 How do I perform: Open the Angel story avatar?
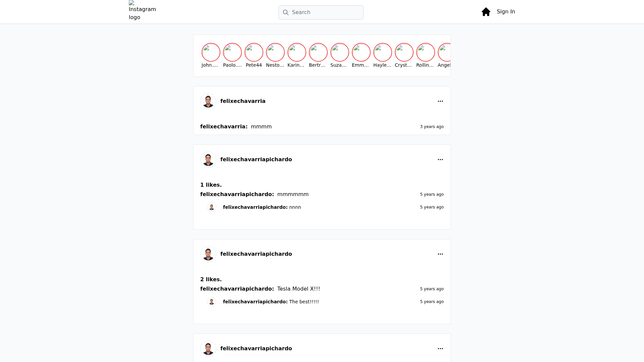point(444,52)
